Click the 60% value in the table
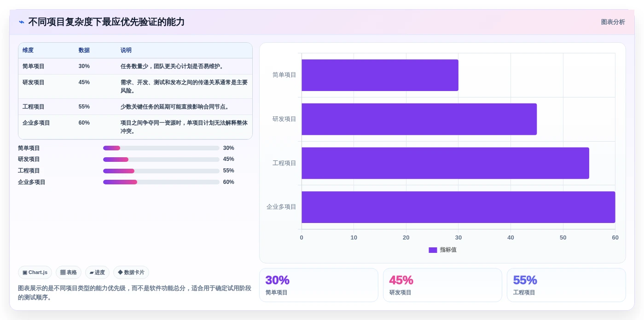 click(x=84, y=123)
